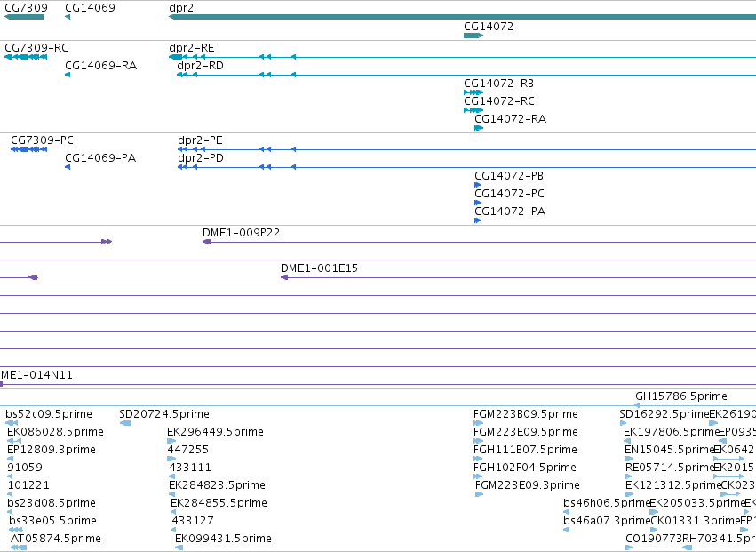Open EST SD16292.5prime
The height and width of the screenshot is (552, 756).
pos(664,414)
